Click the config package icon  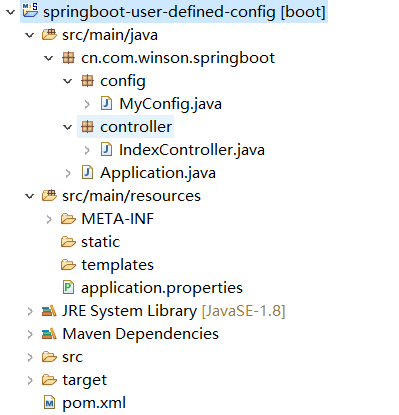tap(87, 81)
